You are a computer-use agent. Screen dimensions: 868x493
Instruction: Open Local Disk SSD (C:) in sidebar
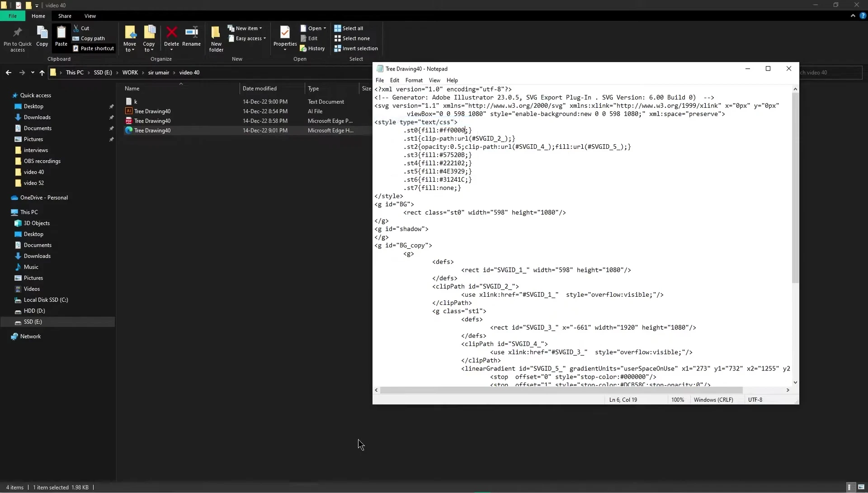[x=46, y=300]
